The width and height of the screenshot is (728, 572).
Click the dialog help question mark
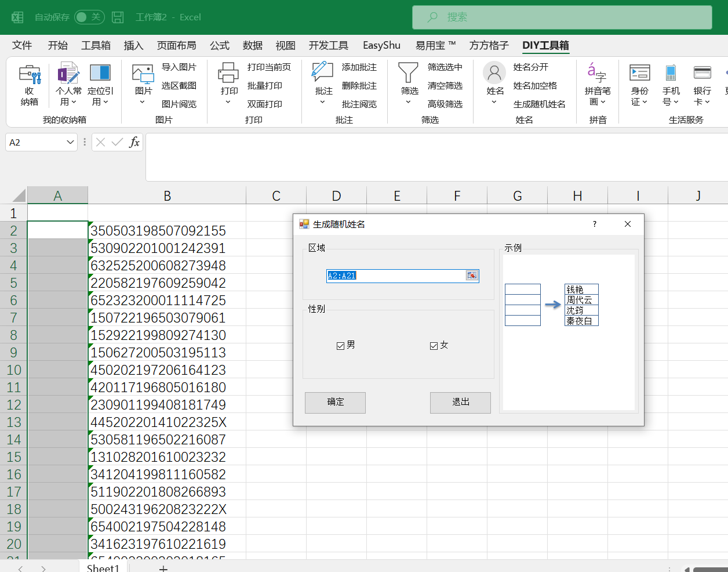595,224
